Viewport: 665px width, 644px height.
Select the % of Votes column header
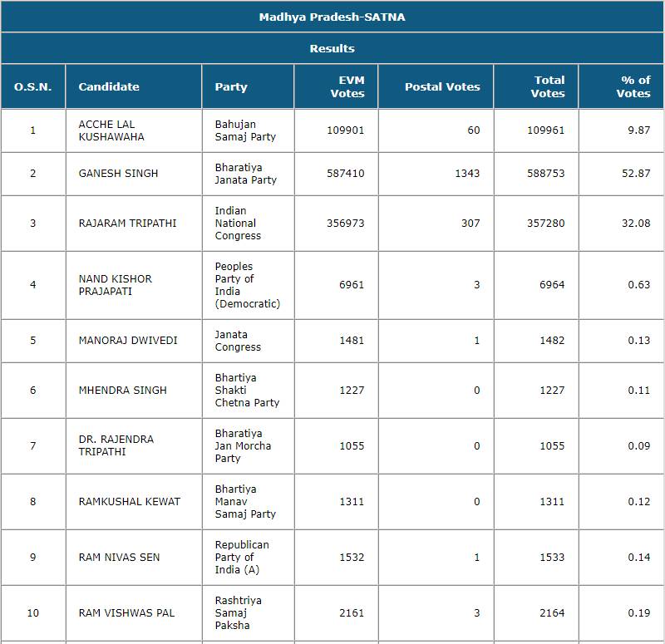633,86
